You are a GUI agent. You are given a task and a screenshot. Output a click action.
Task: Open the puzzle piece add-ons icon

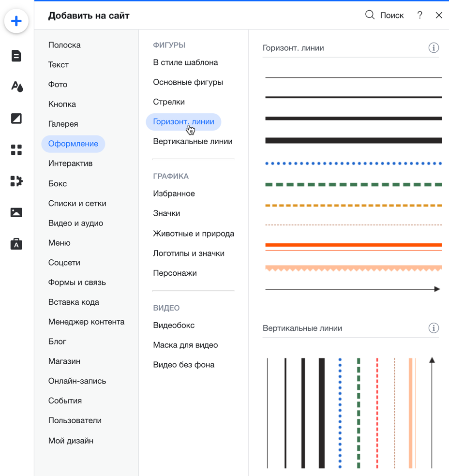[16, 181]
